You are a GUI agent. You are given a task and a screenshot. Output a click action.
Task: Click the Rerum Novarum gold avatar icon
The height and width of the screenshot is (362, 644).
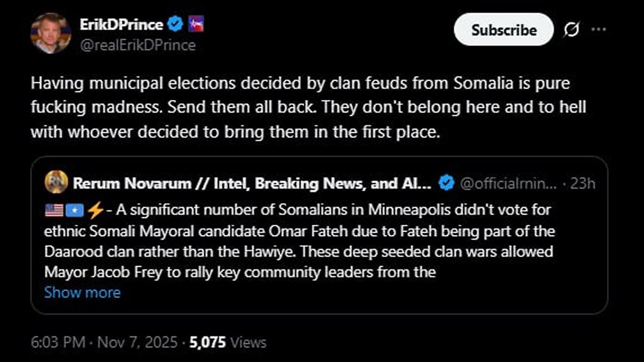pos(56,184)
